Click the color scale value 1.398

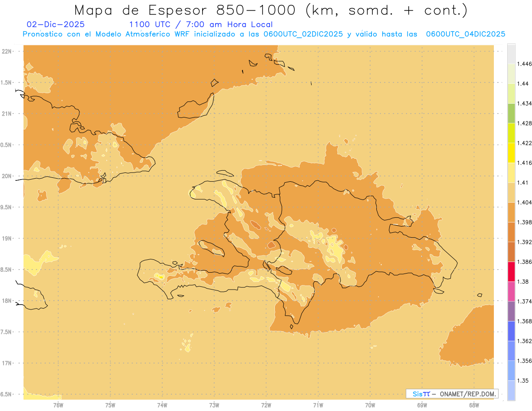click(x=525, y=222)
